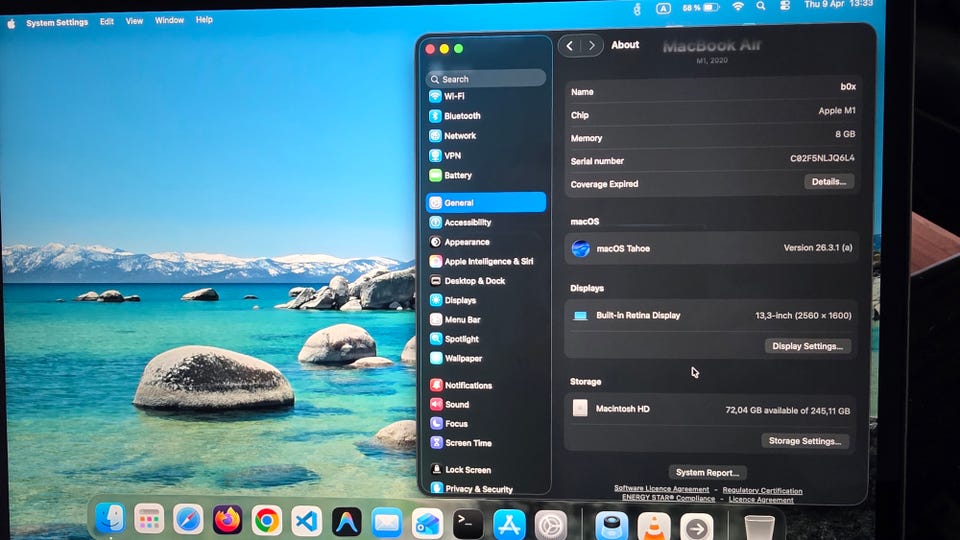
Task: Open the Software Licence Agreement link
Action: (661, 490)
